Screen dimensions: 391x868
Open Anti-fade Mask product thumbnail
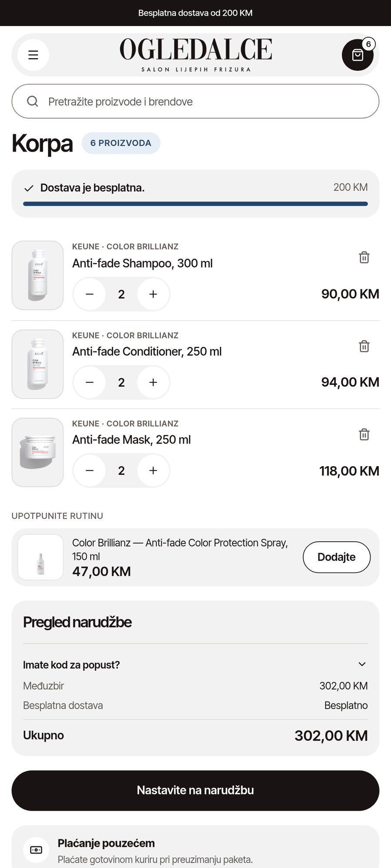[37, 452]
